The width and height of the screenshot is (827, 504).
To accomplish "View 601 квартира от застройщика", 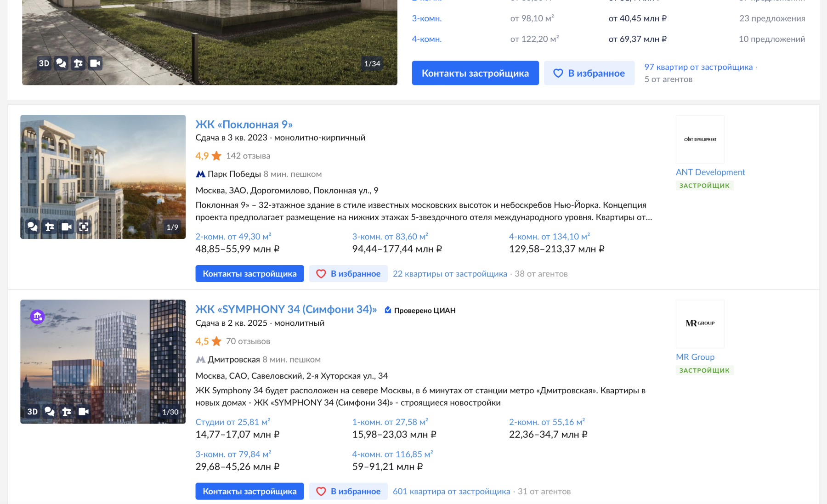I will 451,491.
